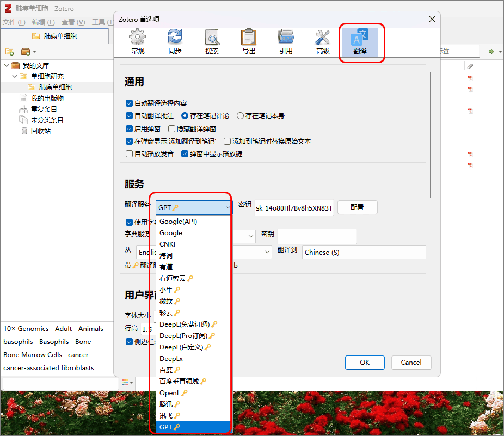Viewport: 504px width, 436px height.
Task: Open the 常规 (General) preferences icon
Action: pyautogui.click(x=137, y=41)
